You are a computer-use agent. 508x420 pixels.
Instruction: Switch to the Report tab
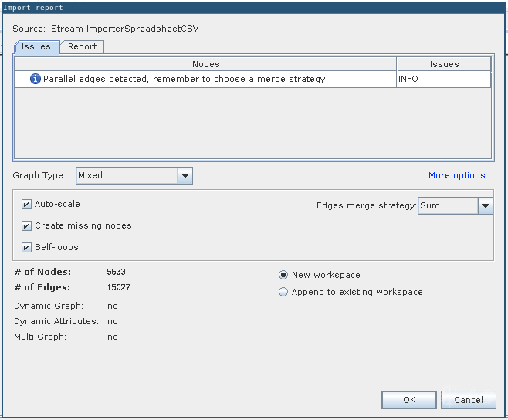click(x=82, y=46)
